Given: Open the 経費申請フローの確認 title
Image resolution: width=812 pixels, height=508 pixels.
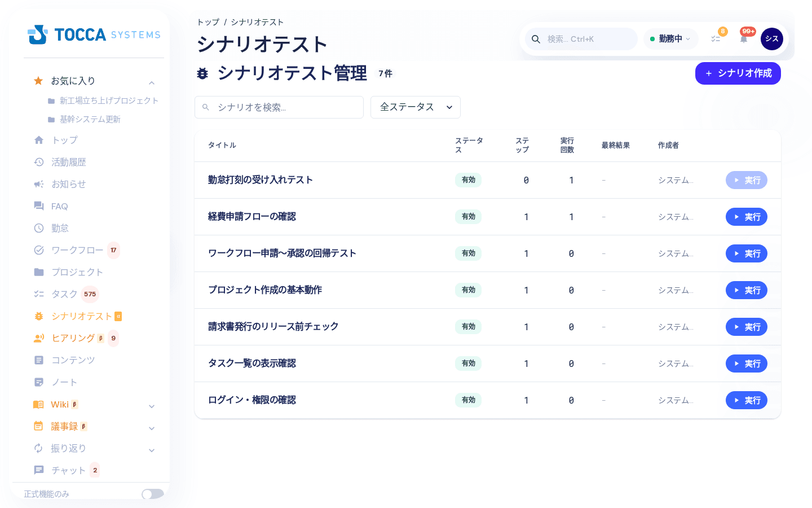Looking at the screenshot, I should 251,217.
